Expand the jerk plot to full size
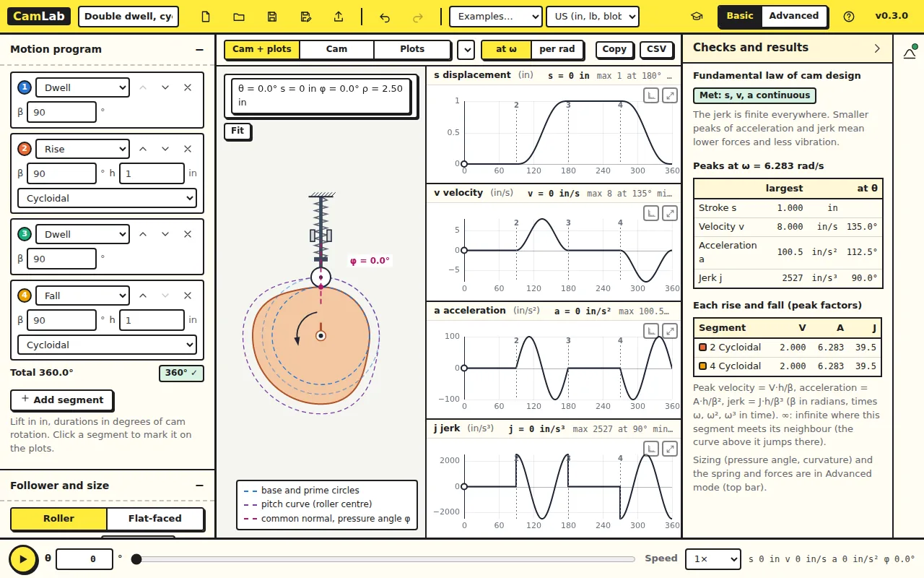 670,449
